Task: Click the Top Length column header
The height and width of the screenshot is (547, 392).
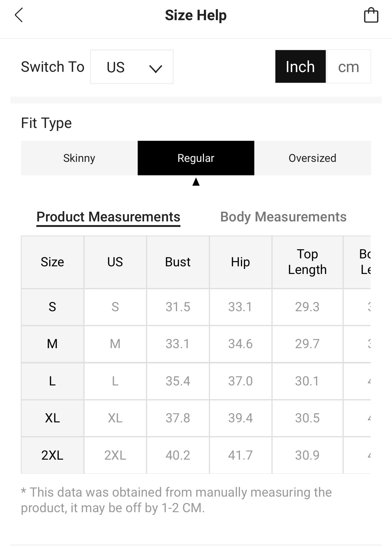Action: [x=307, y=262]
